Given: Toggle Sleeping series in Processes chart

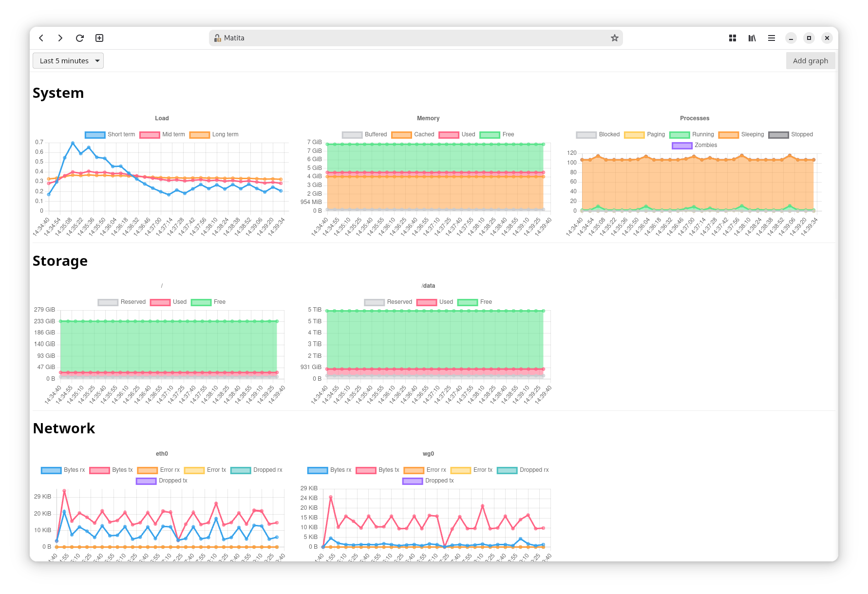Looking at the screenshot, I should pos(741,134).
